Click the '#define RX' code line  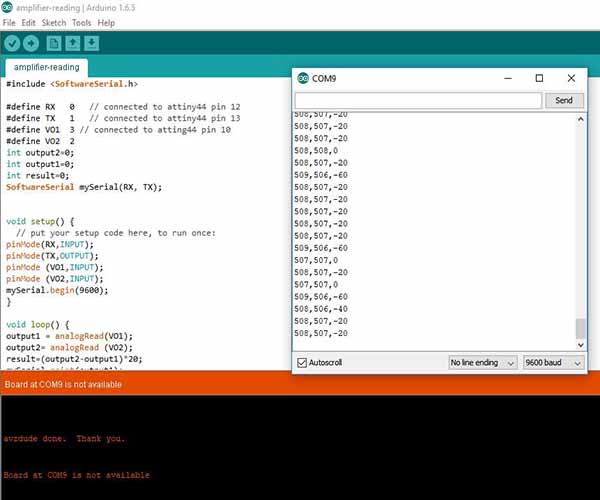[123, 107]
